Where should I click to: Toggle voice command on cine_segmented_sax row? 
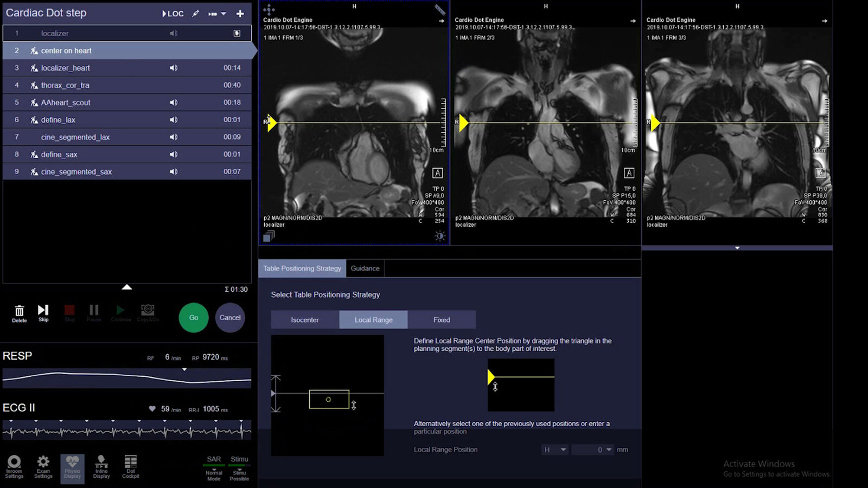(x=174, y=172)
